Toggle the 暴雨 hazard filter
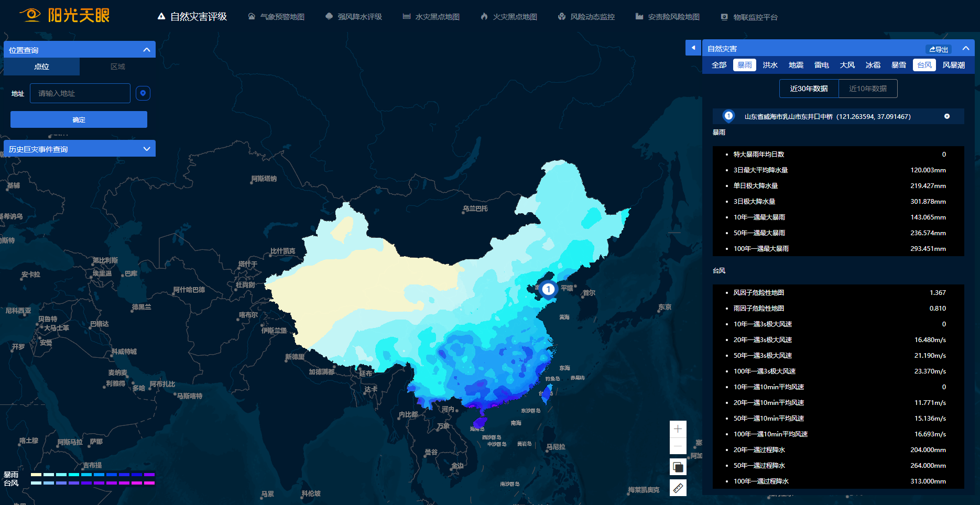The height and width of the screenshot is (505, 980). pos(745,65)
